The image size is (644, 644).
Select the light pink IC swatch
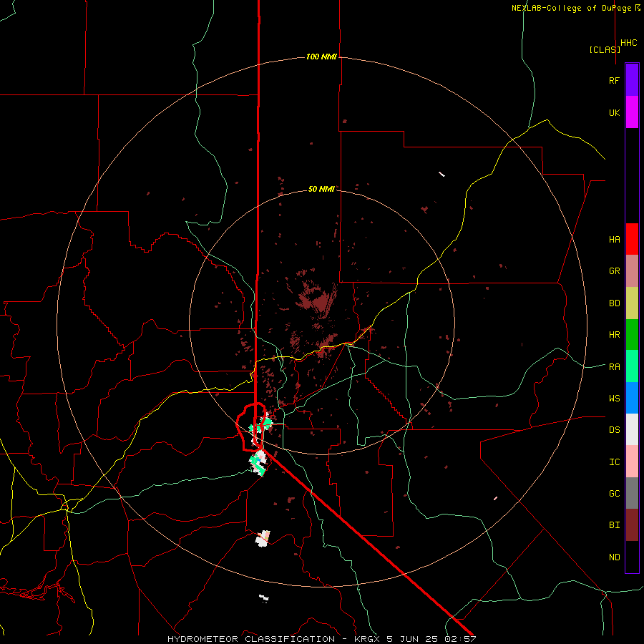click(632, 462)
